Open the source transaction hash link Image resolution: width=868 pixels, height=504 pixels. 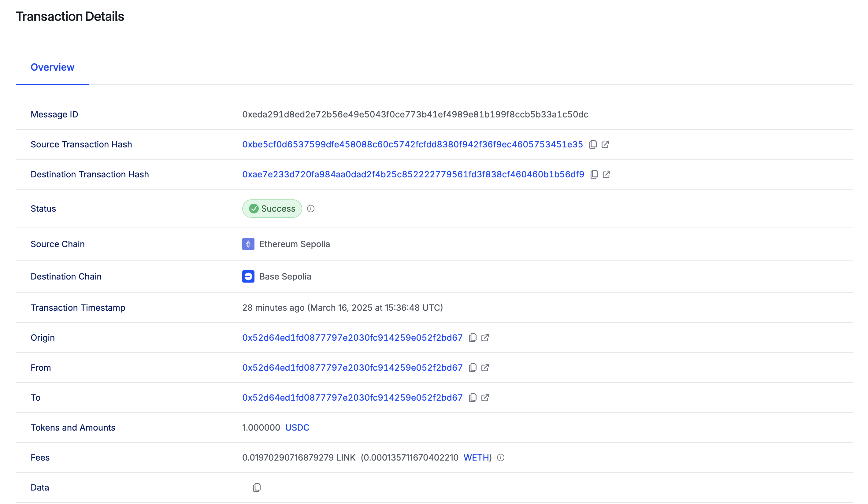point(412,144)
